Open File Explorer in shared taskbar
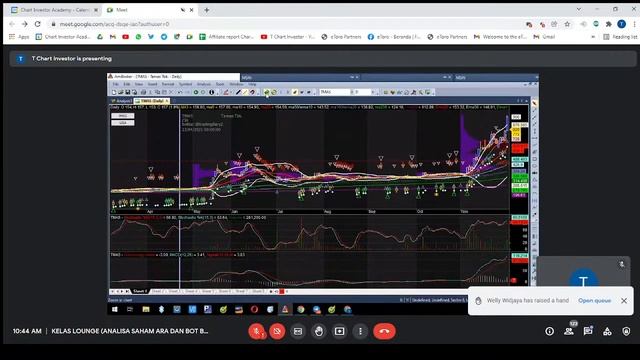640x360 pixels. 146,309
